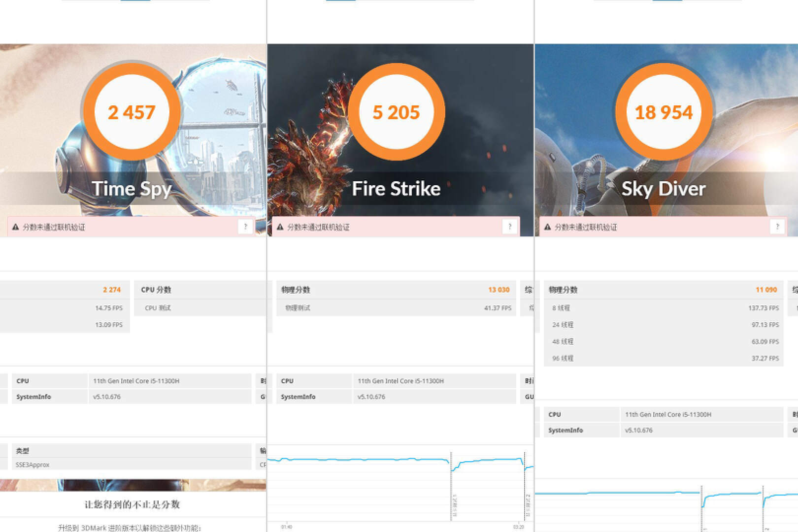Click the warning triangle icon under Fire Strike
798x532 pixels.
click(280, 227)
